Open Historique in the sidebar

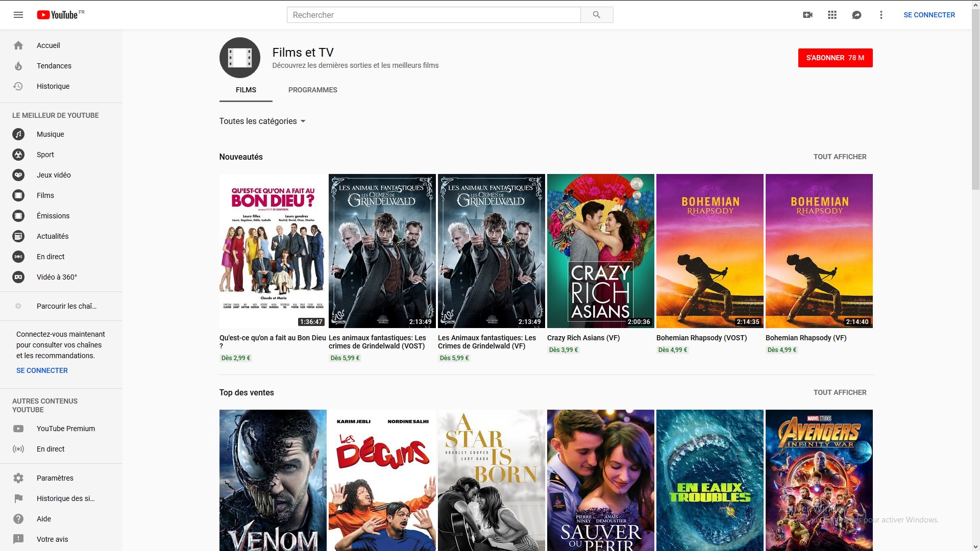(x=53, y=86)
